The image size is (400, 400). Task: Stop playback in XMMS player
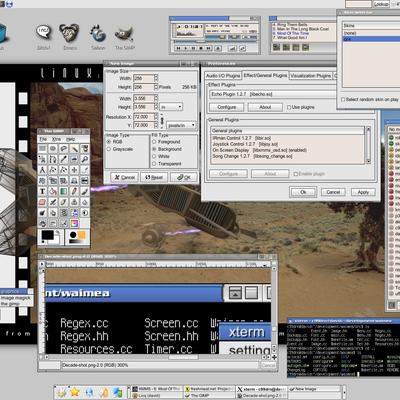(201, 48)
